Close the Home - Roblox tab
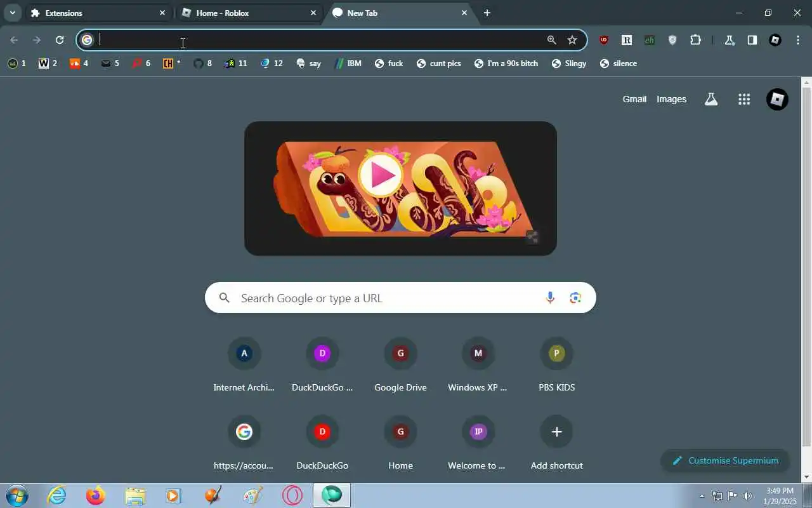This screenshot has height=508, width=812. tap(313, 13)
